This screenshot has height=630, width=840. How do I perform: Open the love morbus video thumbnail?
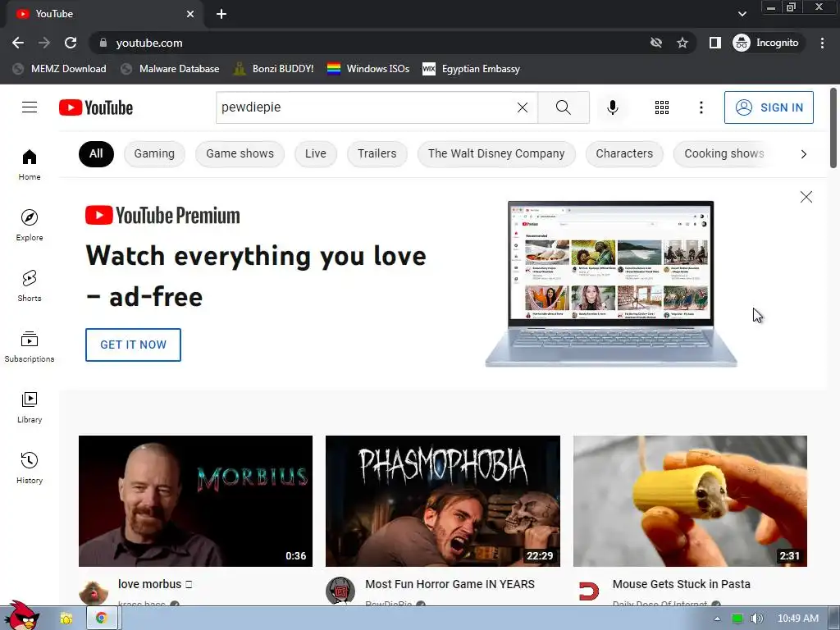(195, 501)
